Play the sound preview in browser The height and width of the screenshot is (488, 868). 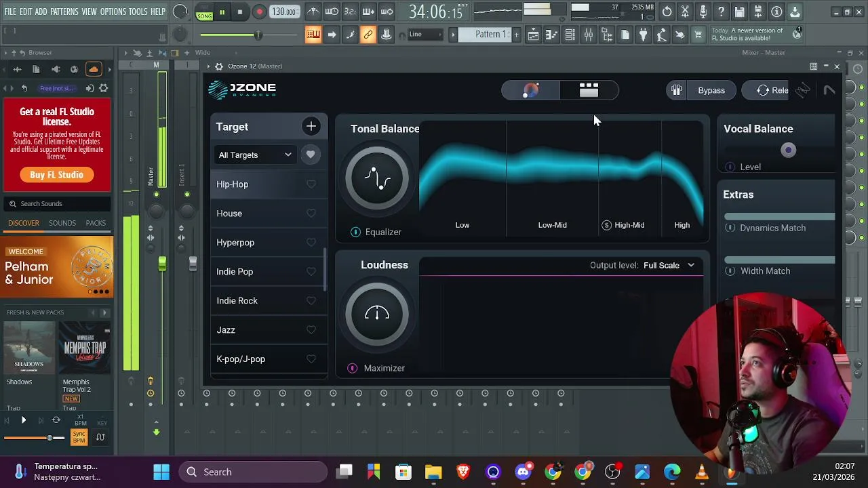23,420
